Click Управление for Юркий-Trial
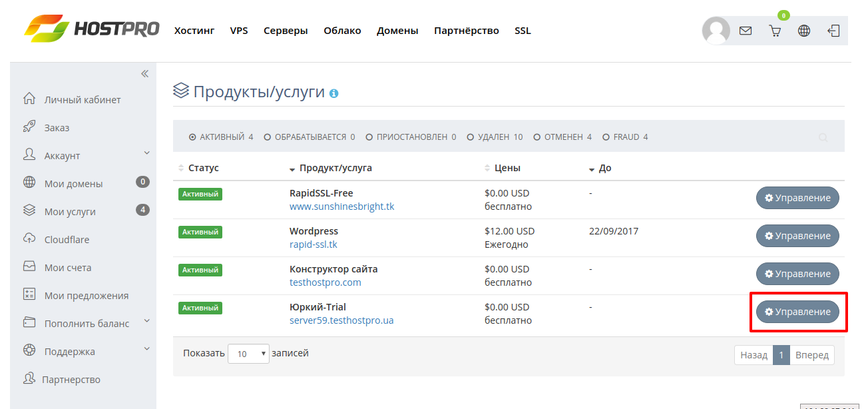Image resolution: width=868 pixels, height=409 pixels. 797,312
